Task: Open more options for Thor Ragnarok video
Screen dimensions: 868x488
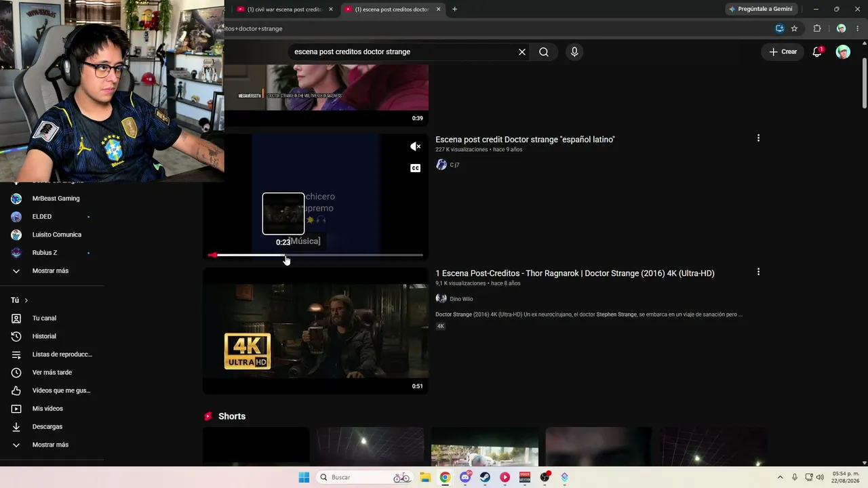Action: tap(758, 272)
